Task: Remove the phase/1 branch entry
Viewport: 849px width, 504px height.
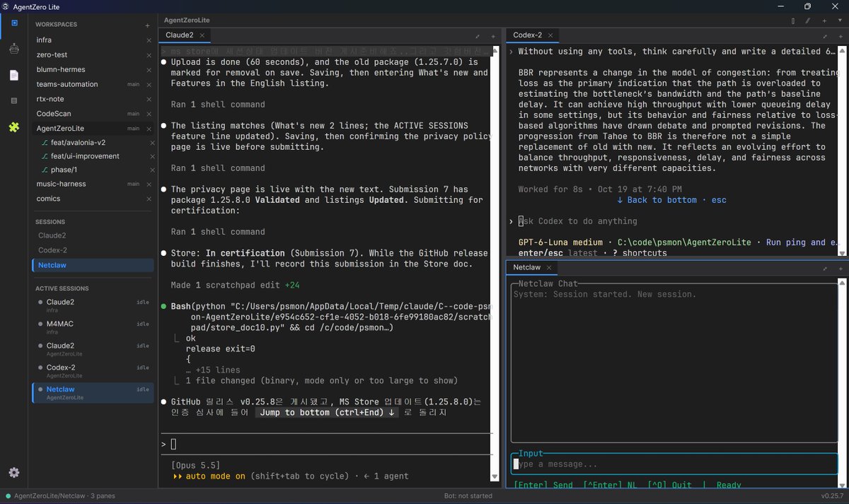Action: 152,170
